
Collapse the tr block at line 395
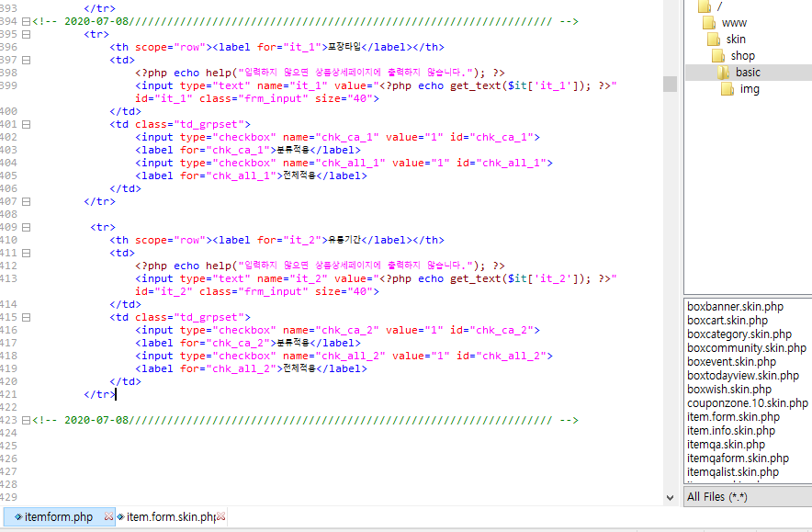[x=26, y=34]
